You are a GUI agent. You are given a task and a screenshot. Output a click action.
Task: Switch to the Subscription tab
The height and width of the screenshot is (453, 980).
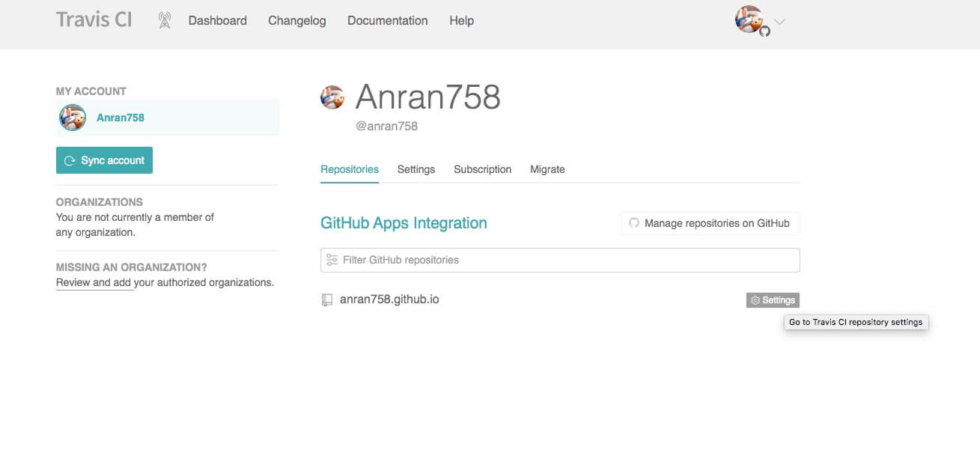(x=482, y=169)
